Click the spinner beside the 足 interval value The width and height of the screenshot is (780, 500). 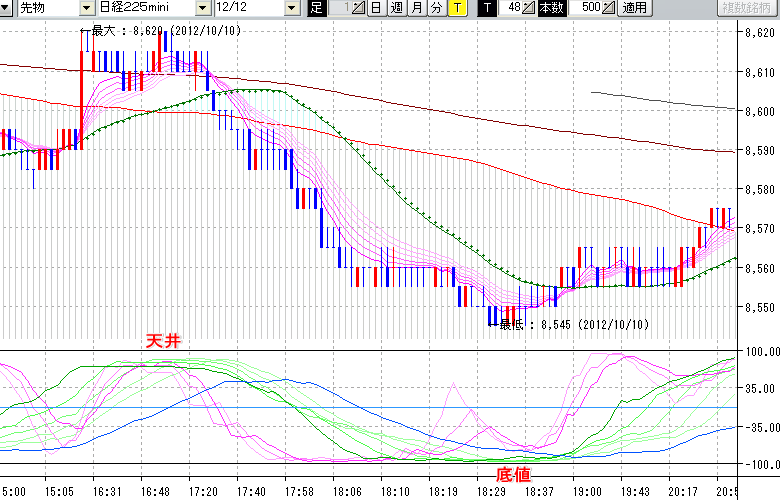point(359,8)
